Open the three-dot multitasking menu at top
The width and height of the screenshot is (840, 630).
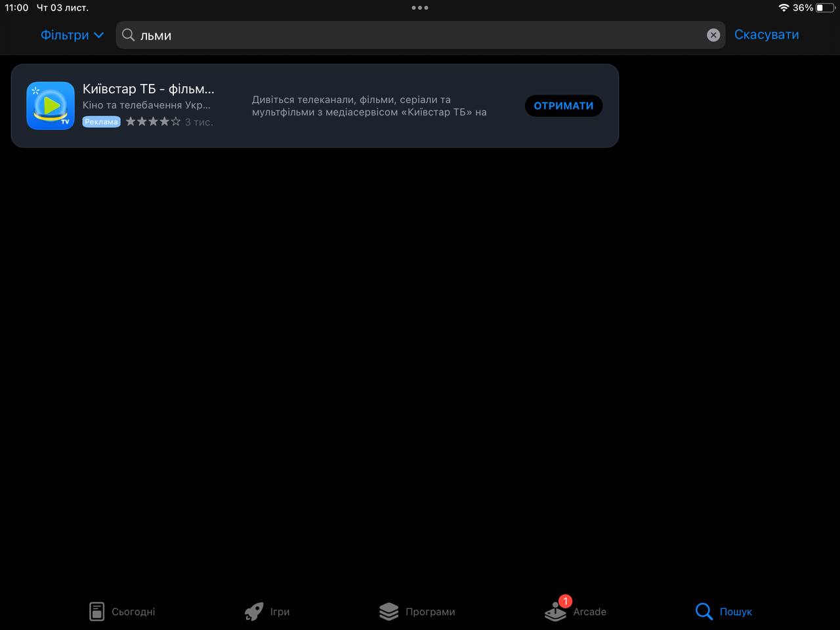(x=420, y=8)
